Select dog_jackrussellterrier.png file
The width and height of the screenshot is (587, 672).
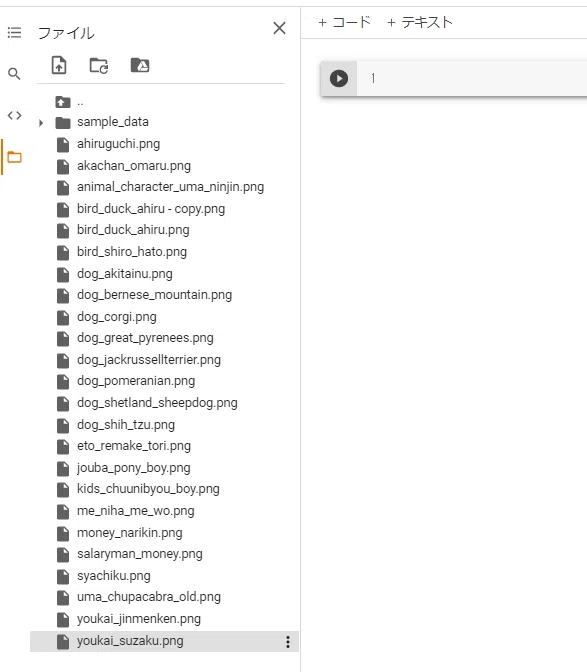149,360
